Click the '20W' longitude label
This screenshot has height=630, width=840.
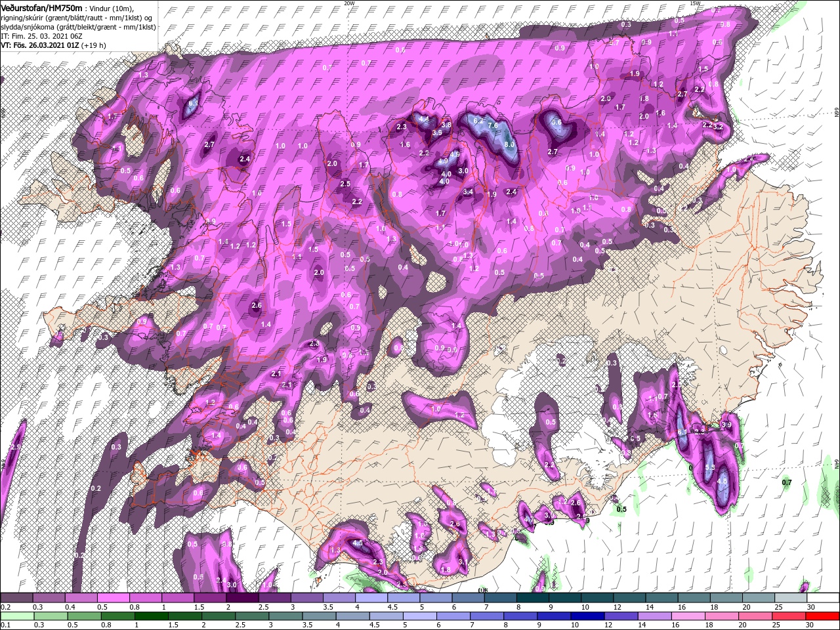(349, 3)
